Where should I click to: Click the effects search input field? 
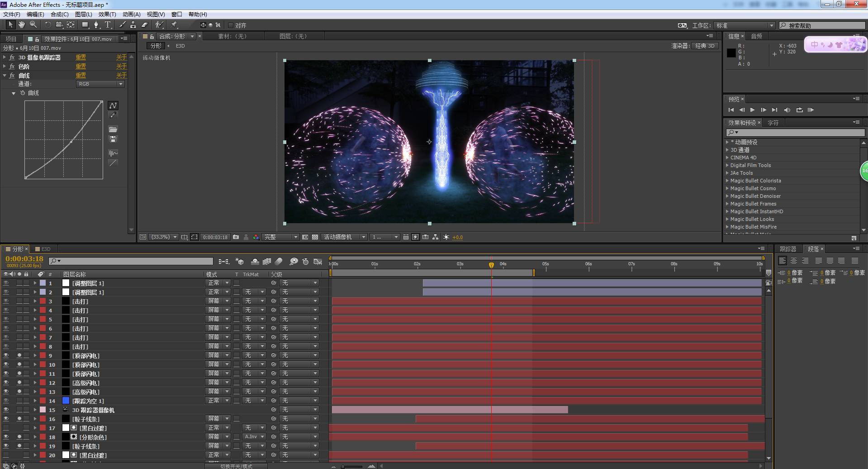coord(798,133)
